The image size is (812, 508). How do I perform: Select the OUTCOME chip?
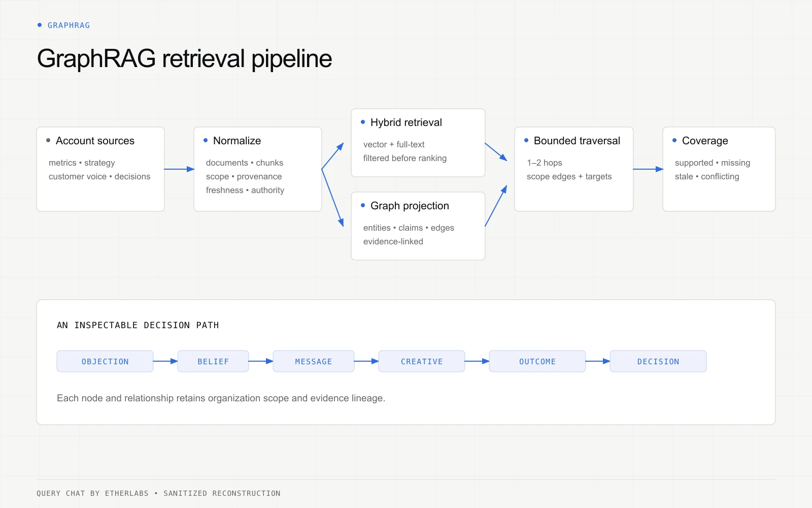537,361
